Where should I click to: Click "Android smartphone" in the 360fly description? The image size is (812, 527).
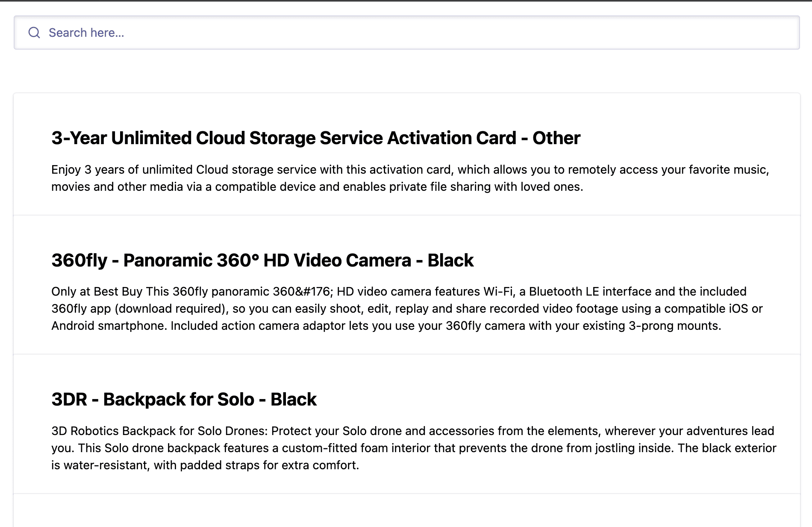pos(109,326)
